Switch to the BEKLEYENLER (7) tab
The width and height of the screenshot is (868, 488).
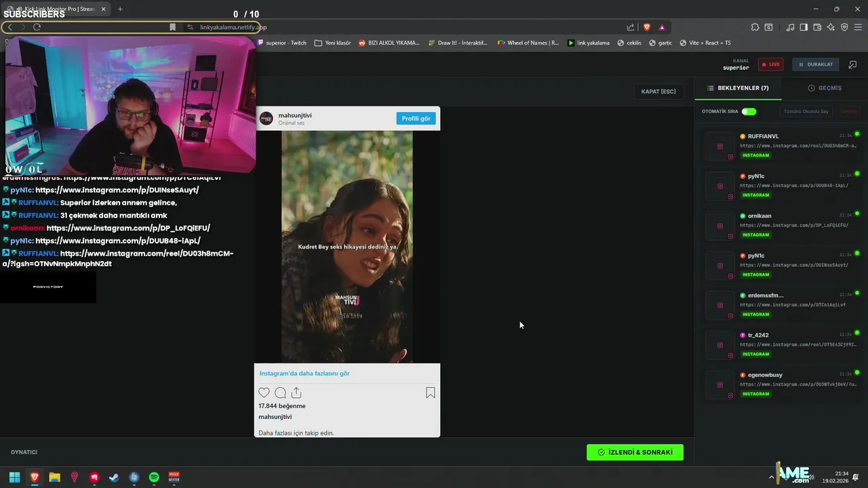(738, 88)
